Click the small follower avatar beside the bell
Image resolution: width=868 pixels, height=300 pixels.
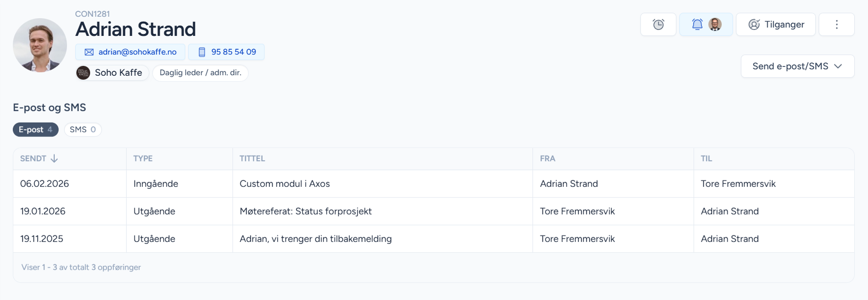[x=715, y=25]
